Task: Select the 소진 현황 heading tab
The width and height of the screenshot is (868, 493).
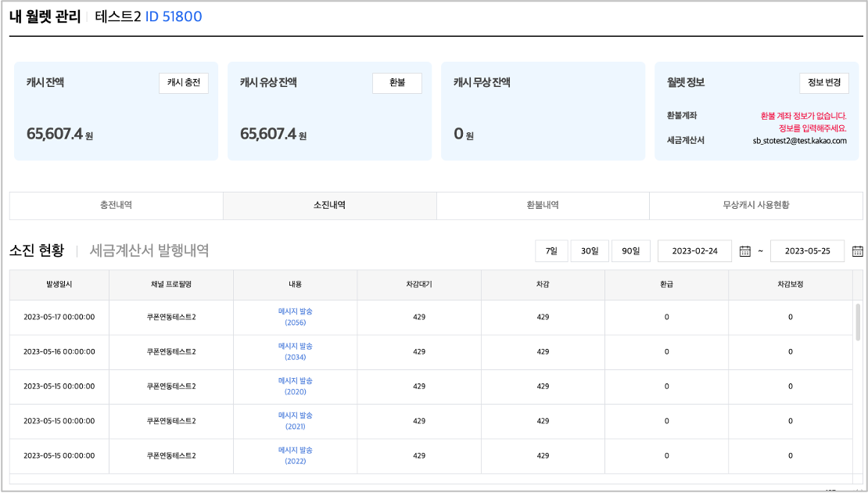Action: tap(37, 251)
